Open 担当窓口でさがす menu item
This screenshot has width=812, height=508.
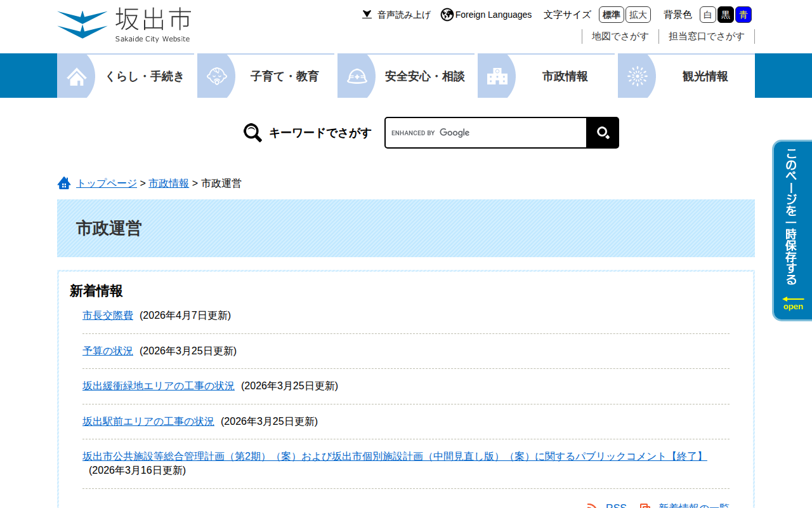click(x=706, y=36)
